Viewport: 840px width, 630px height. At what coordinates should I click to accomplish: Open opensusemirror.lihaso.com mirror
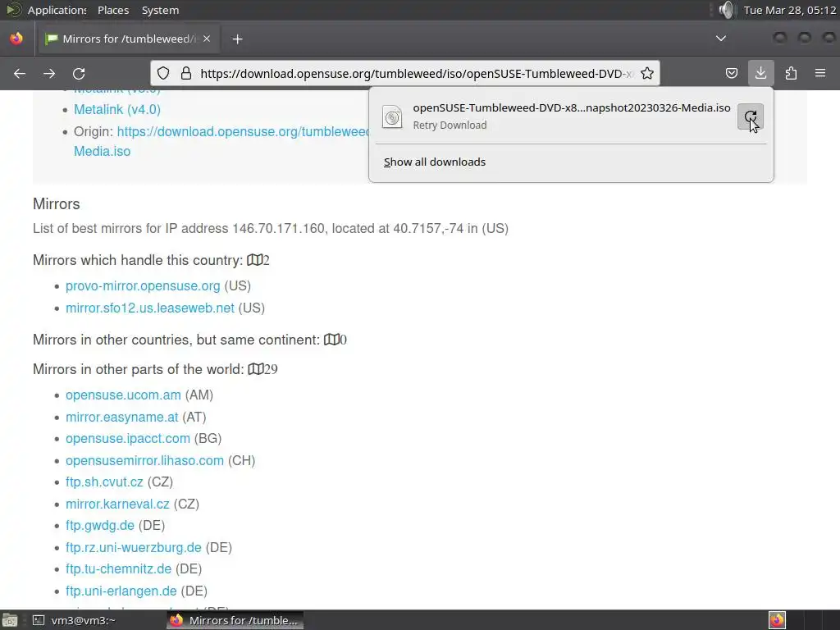[144, 461]
